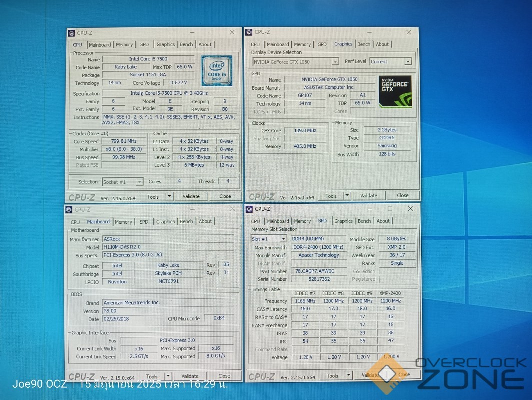This screenshot has height=400, width=532.
Task: Click CPU-Z app icon in SPD window title
Action: pos(249,209)
